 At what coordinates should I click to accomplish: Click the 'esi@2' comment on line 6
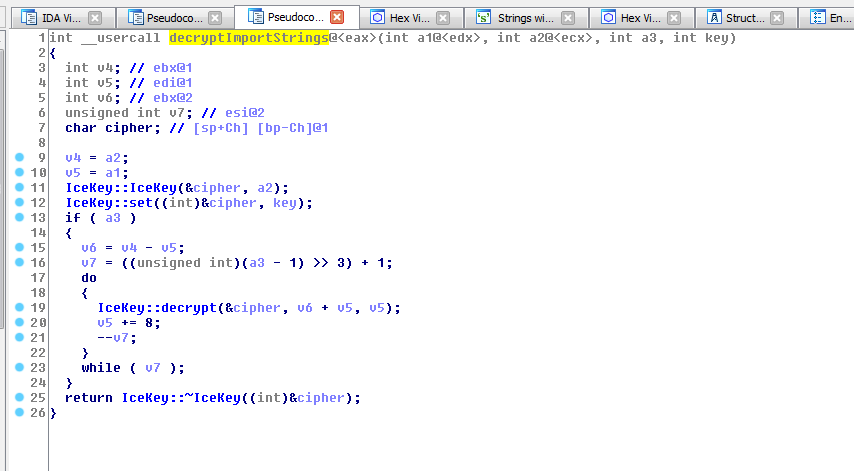click(245, 113)
